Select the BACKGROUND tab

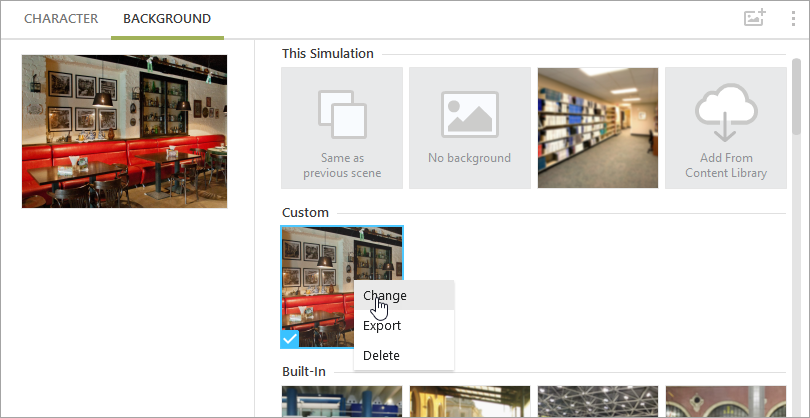[x=167, y=19]
